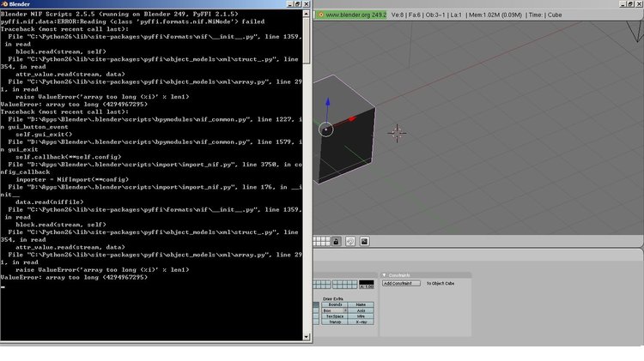Click the Add Constraint button
This screenshot has height=361, width=644.
point(401,284)
